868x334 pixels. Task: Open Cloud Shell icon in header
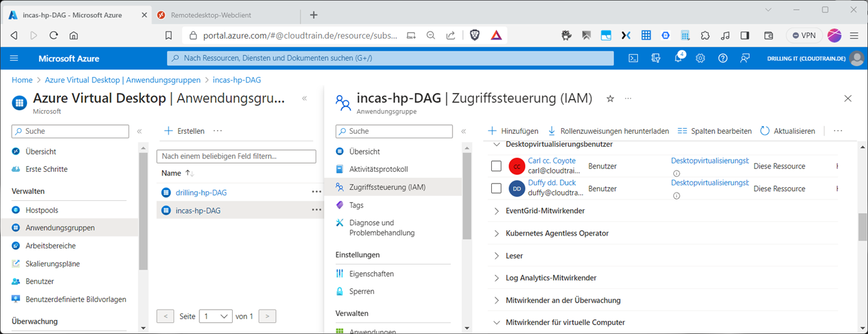click(x=633, y=58)
